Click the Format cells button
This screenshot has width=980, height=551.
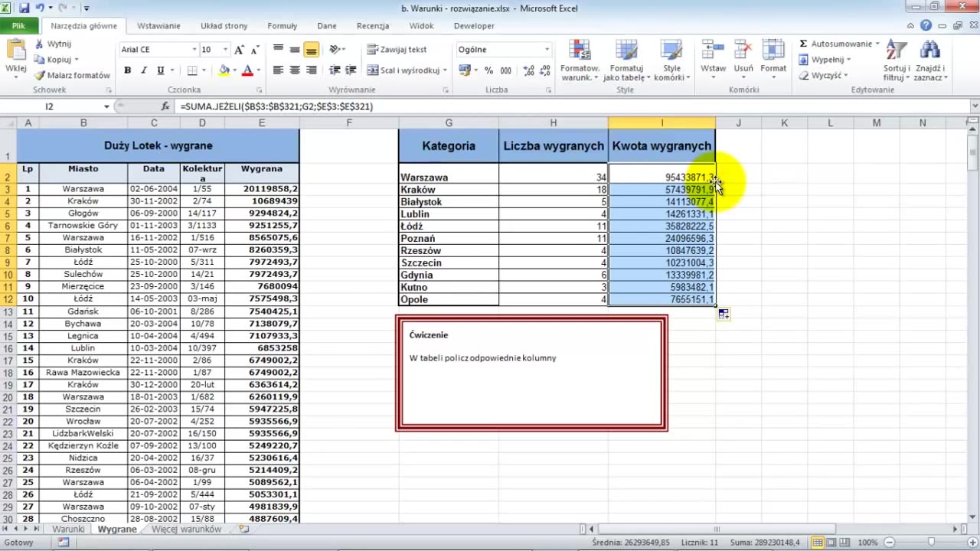point(773,60)
